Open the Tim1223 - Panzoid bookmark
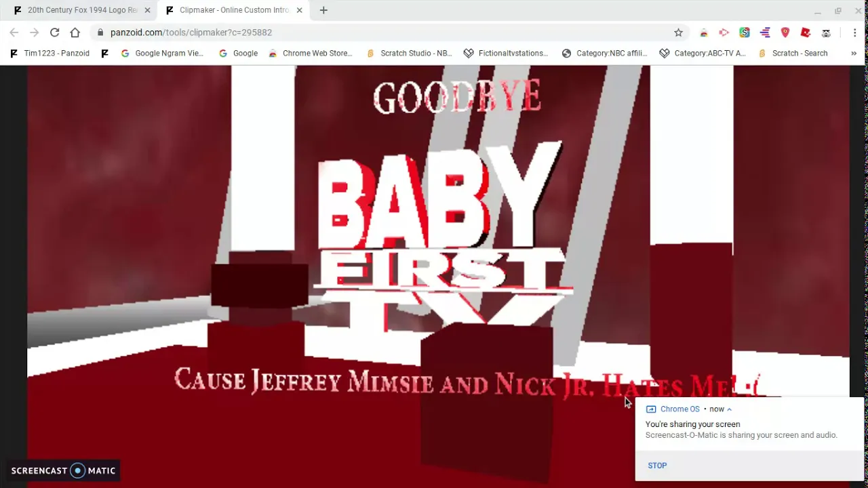Viewport: 868px width, 488px height. click(50, 53)
